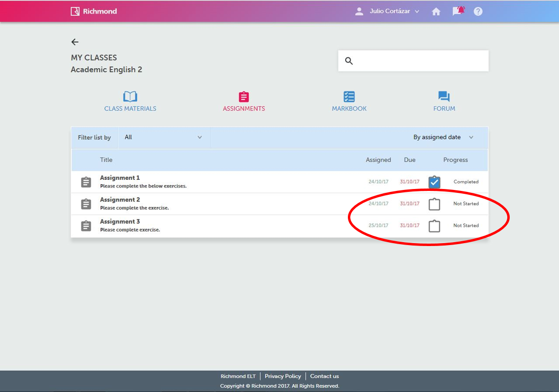Open the help question mark icon
Viewport: 559px width, 392px height.
478,12
